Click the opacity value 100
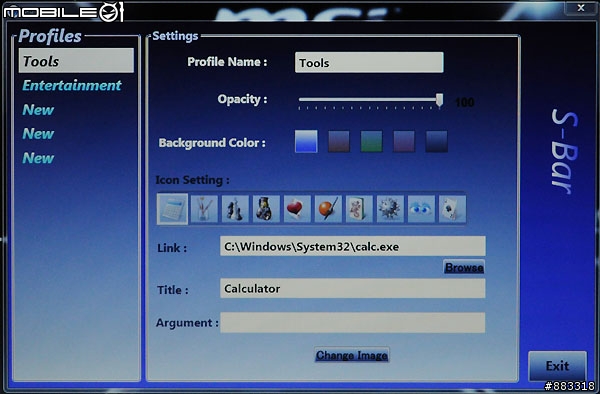The image size is (600, 394). [x=465, y=102]
